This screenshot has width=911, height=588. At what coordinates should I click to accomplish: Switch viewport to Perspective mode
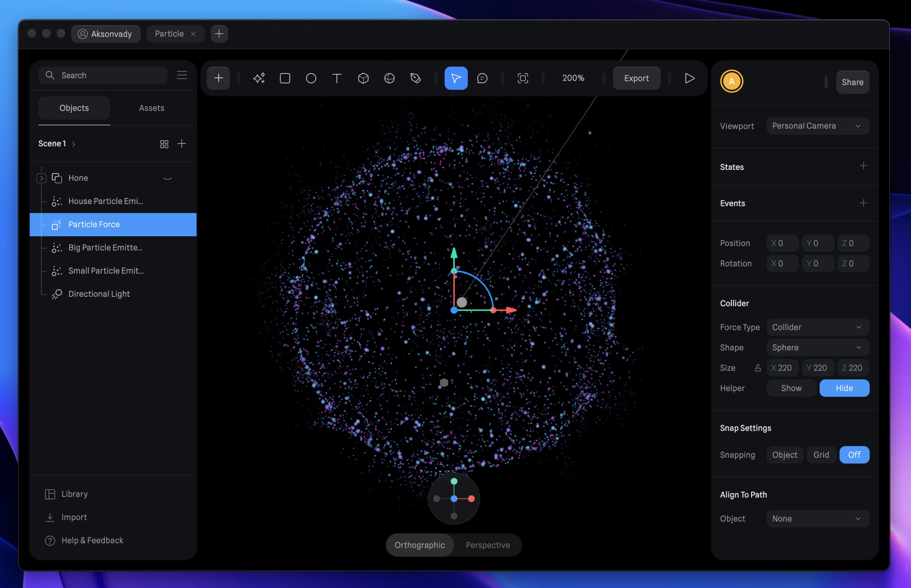pyautogui.click(x=488, y=545)
